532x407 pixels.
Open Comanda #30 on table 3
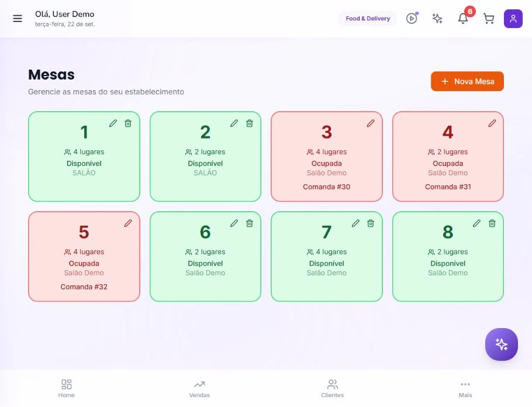(326, 187)
